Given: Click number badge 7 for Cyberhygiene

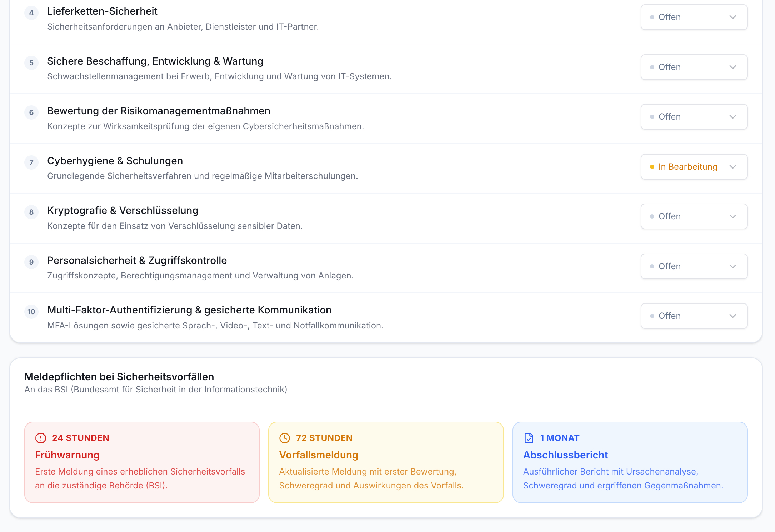Looking at the screenshot, I should (x=31, y=162).
